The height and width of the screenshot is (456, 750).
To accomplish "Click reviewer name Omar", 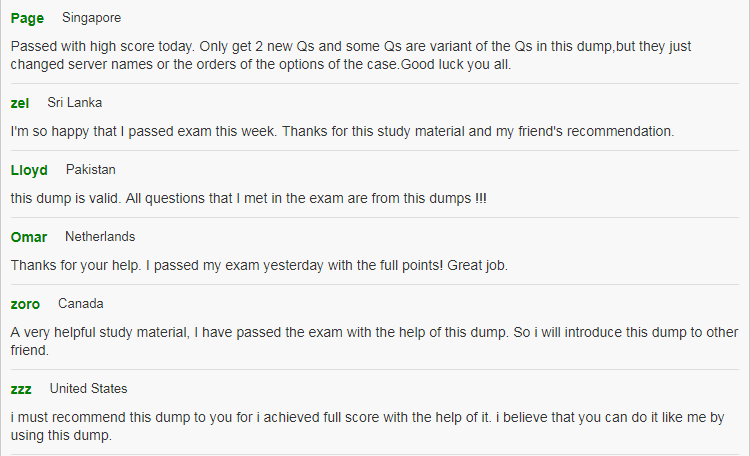I will click(x=29, y=237).
